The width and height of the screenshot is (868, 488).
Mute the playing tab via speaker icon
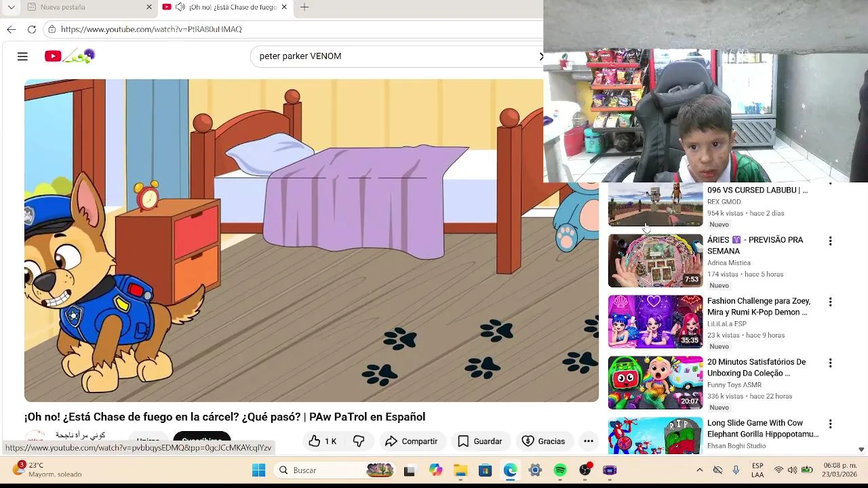click(180, 7)
